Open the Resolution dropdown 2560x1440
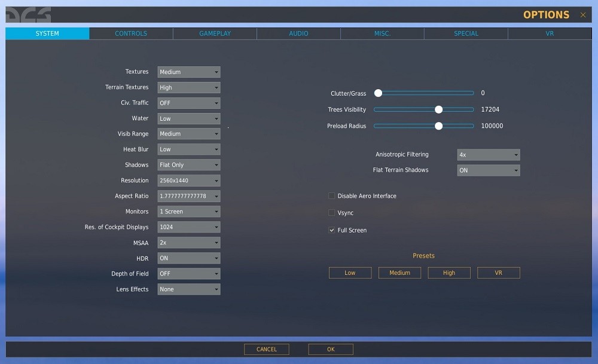 click(189, 181)
